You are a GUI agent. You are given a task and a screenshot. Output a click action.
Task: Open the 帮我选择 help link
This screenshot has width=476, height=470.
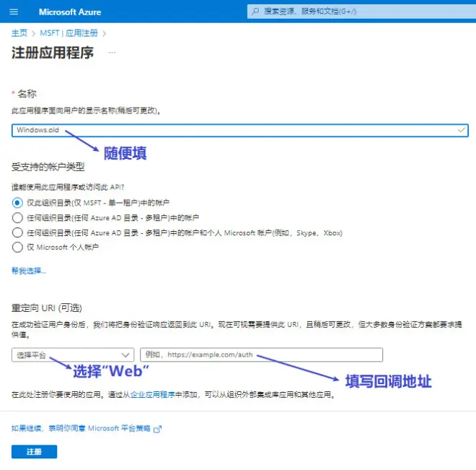click(x=29, y=271)
